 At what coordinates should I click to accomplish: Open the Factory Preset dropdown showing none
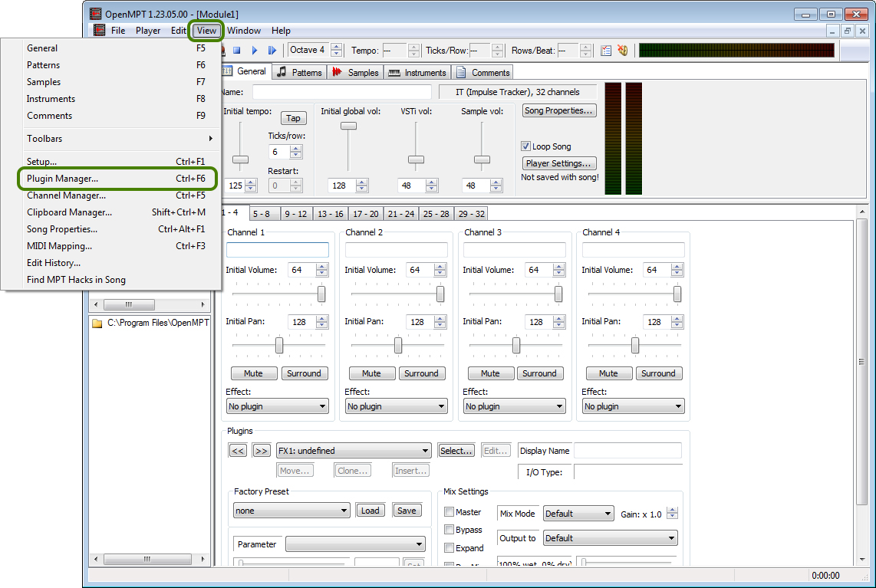tap(291, 511)
